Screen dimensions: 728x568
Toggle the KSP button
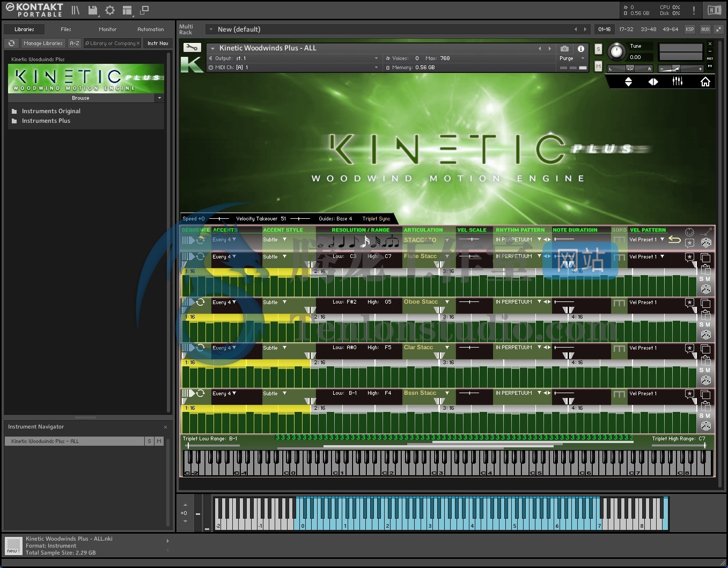point(690,29)
